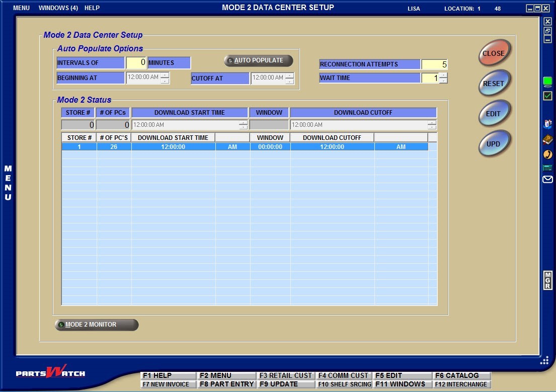Click the Intervals Of minutes input field
This screenshot has height=392, width=556.
[136, 63]
